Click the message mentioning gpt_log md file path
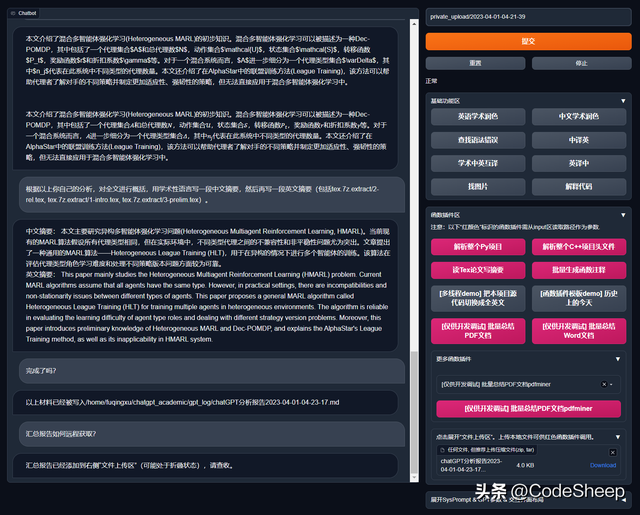This screenshot has width=640, height=515. [x=205, y=403]
